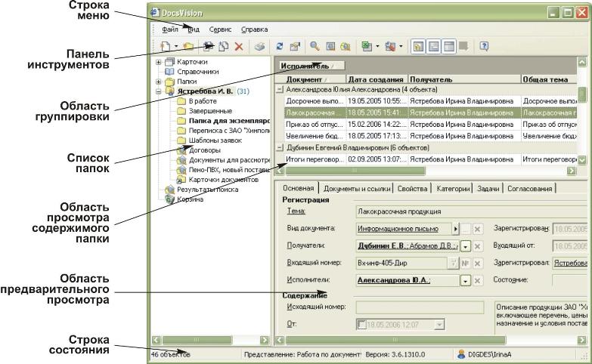Open the От date dropdown arrow
Screen dimensions: 592x364
(x=439, y=325)
